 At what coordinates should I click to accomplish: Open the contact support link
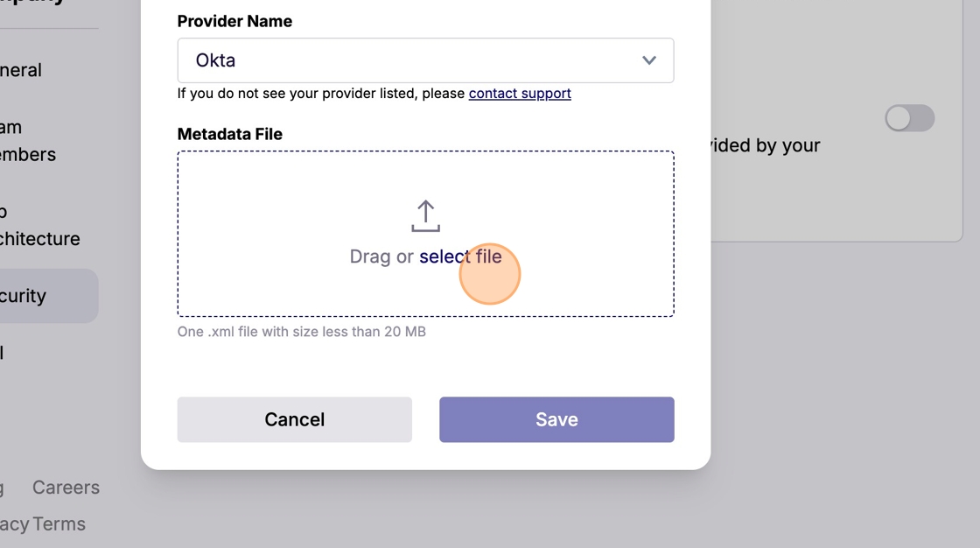point(520,94)
